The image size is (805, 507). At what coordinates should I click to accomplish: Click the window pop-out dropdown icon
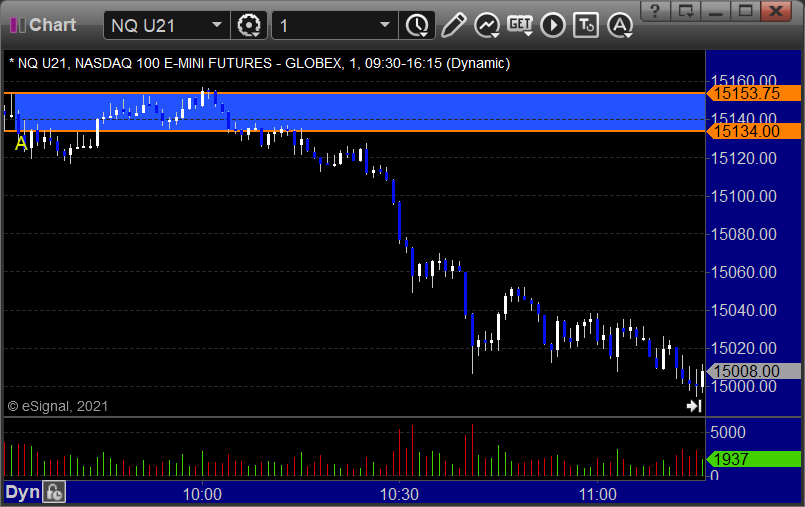pos(686,10)
